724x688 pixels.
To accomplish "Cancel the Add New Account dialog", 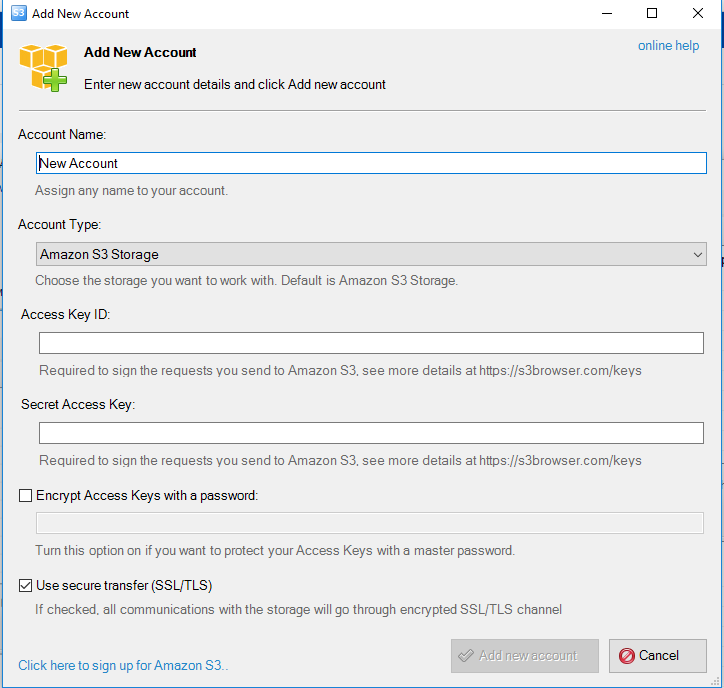I will 658,656.
